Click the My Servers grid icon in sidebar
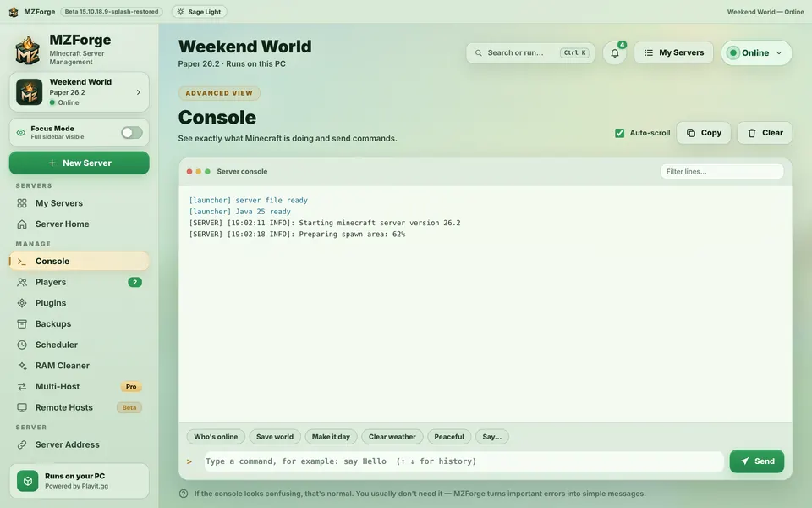The image size is (812, 508). pyautogui.click(x=22, y=203)
